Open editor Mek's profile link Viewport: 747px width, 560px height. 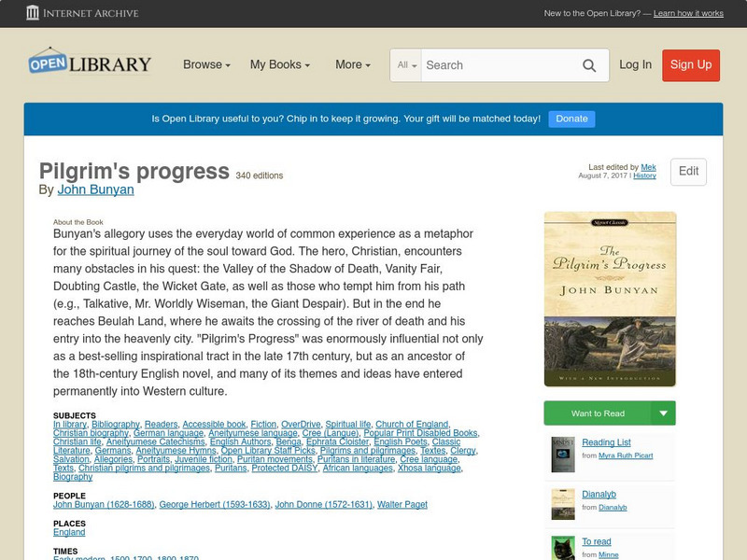648,167
